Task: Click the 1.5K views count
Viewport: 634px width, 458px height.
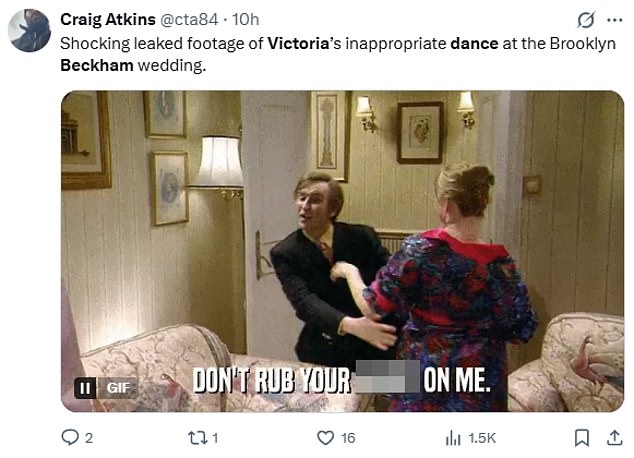Action: pos(481,437)
